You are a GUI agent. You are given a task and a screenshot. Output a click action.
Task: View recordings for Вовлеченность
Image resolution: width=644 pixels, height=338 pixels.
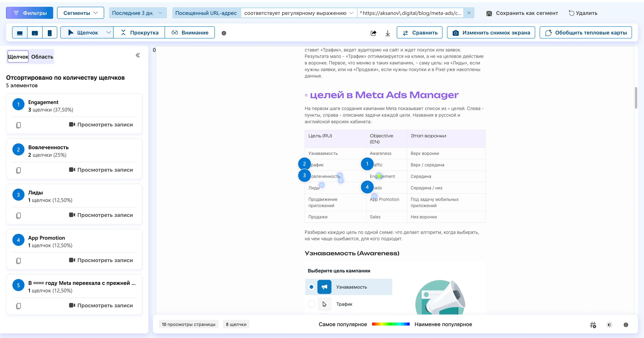click(x=101, y=170)
